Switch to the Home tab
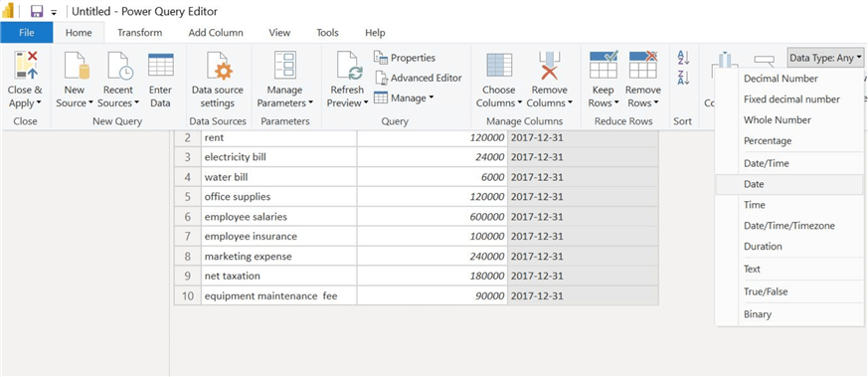The height and width of the screenshot is (377, 868). tap(79, 33)
